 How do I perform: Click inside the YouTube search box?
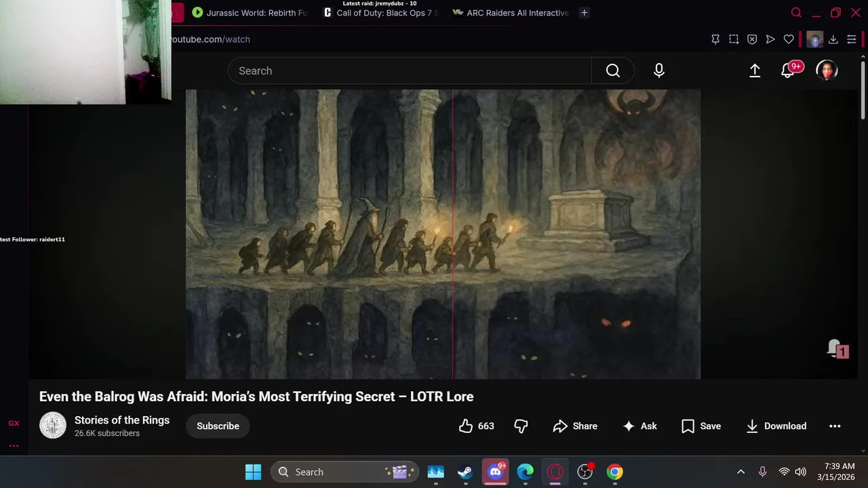(x=410, y=70)
